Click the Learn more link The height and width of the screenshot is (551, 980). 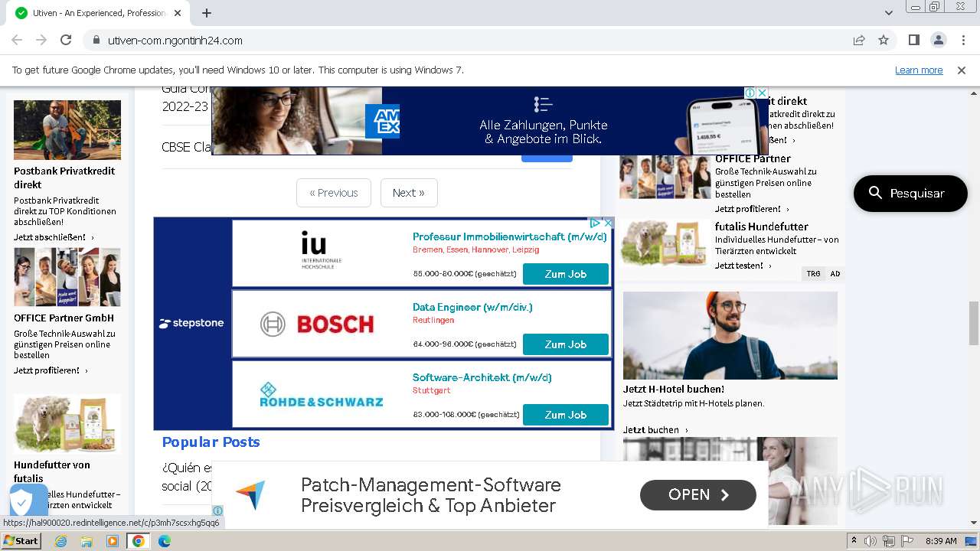919,70
